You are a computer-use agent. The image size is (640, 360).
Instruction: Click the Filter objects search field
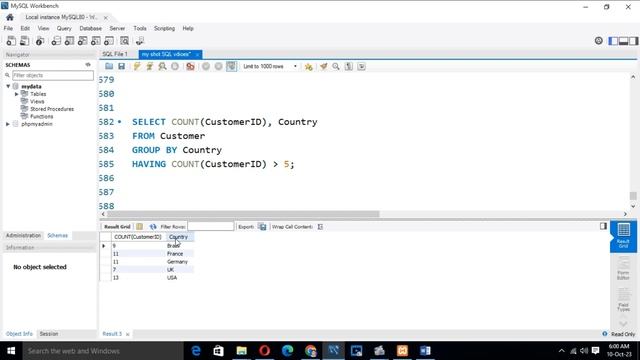coord(53,75)
